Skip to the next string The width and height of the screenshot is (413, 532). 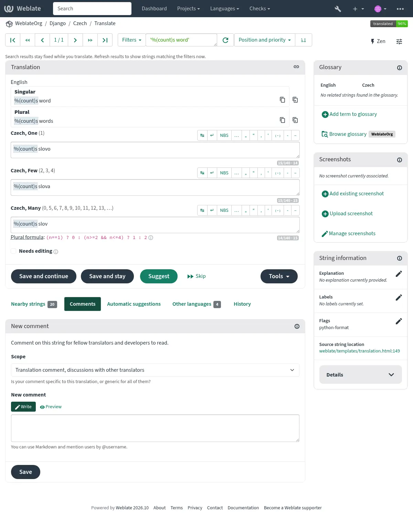pyautogui.click(x=197, y=276)
